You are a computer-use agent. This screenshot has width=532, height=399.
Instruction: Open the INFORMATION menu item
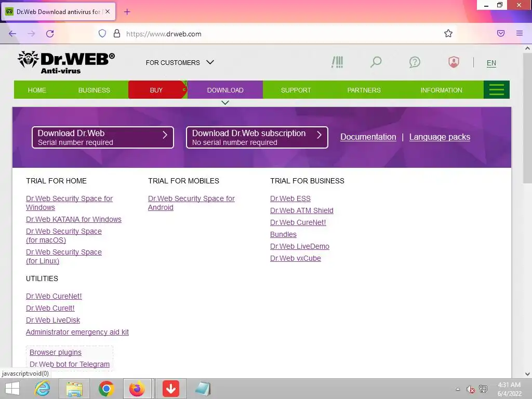[442, 90]
